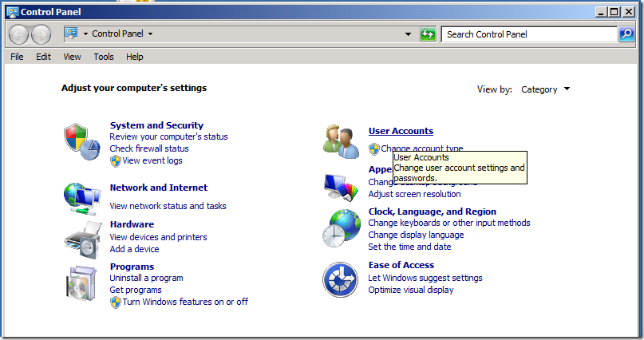
Task: Open the Help menu
Action: tap(134, 57)
